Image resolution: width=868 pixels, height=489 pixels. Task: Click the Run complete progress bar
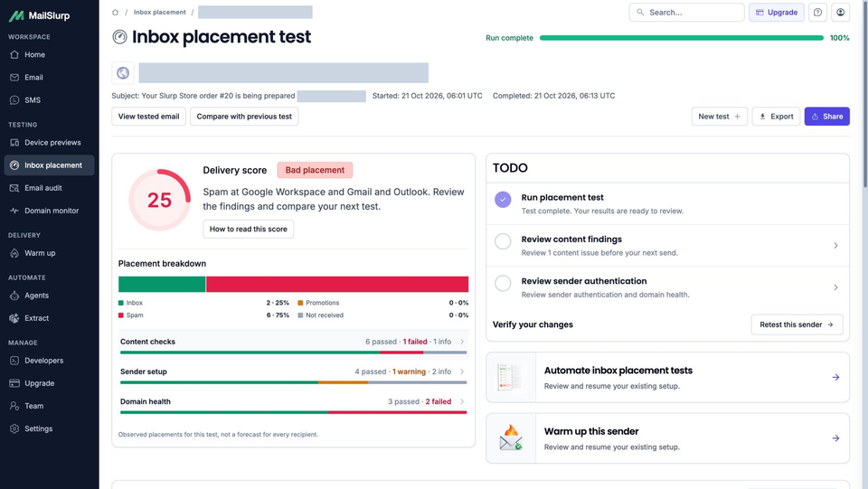682,38
